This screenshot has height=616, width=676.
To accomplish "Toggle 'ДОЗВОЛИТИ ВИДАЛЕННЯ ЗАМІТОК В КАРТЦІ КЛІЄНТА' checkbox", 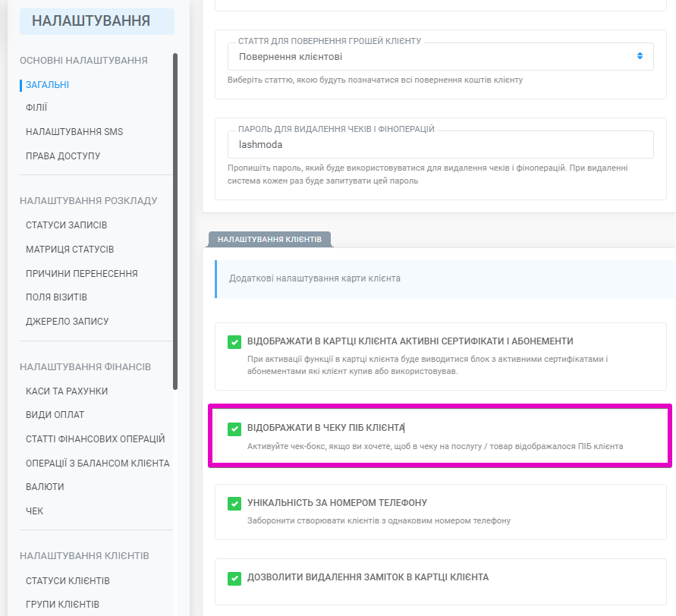I will tap(234, 578).
